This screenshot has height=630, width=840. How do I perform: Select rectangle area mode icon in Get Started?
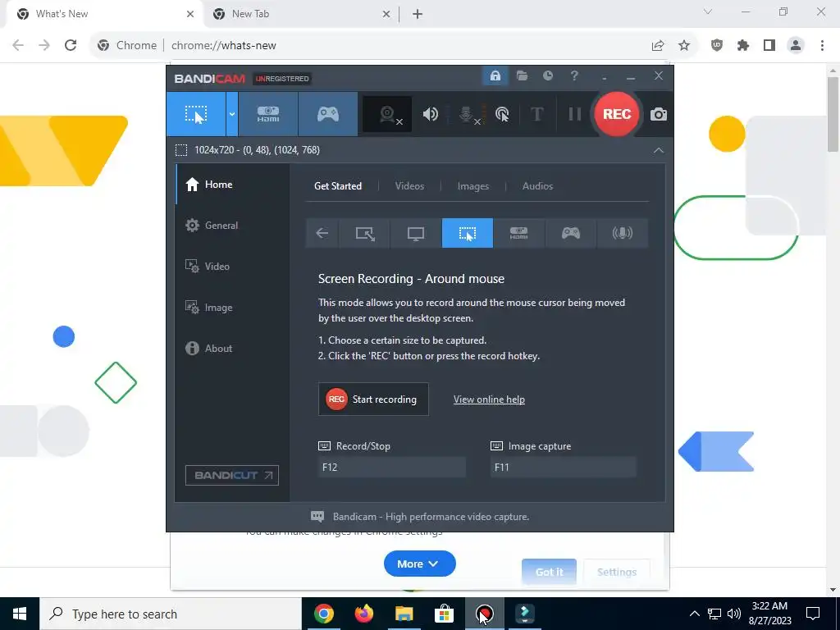pyautogui.click(x=365, y=233)
